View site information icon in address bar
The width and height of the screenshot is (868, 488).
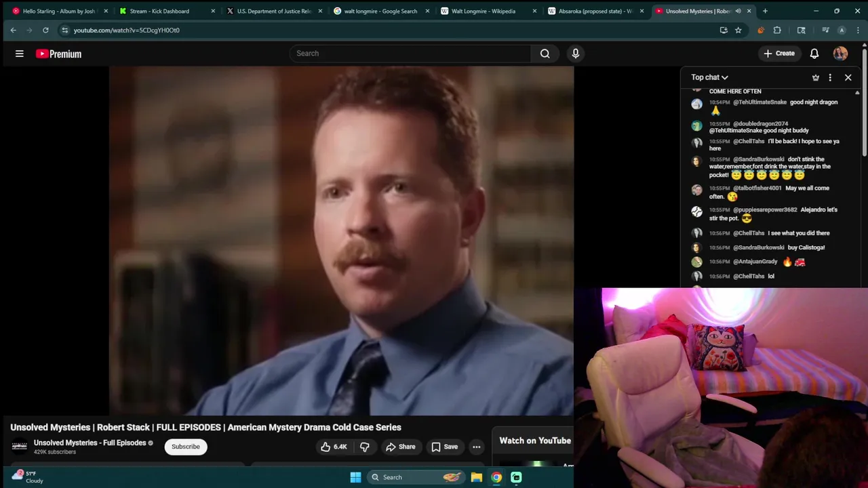[x=64, y=30]
